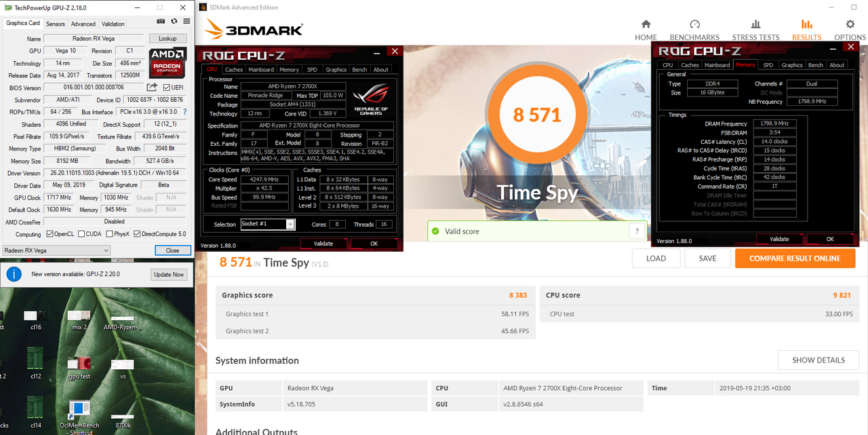
Task: Open SPD tab in right CPU-Z window
Action: [768, 65]
